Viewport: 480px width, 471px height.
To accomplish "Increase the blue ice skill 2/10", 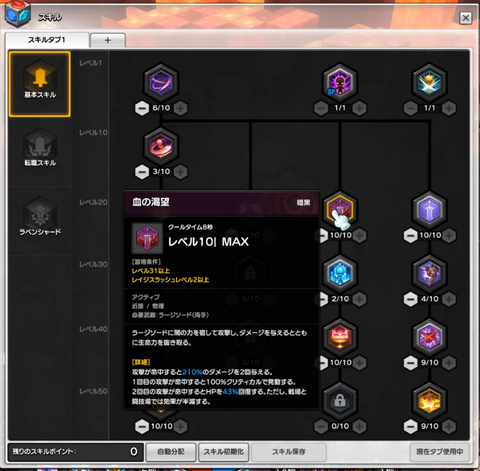I will click(x=359, y=299).
